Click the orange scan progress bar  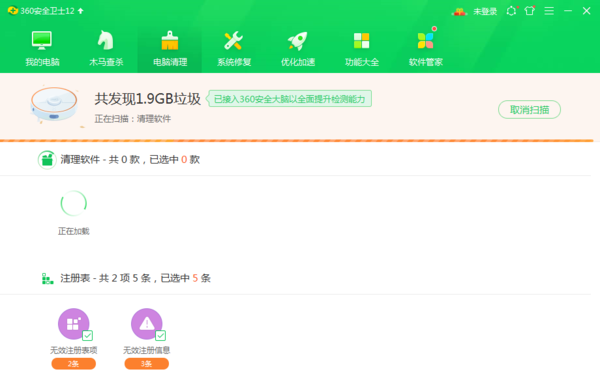pyautogui.click(x=297, y=140)
